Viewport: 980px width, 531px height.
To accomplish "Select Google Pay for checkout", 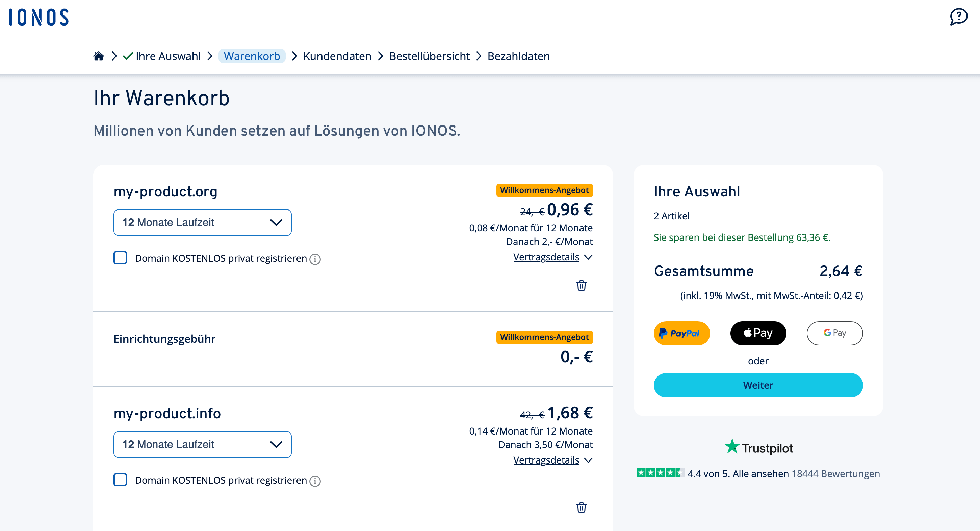I will coord(835,333).
